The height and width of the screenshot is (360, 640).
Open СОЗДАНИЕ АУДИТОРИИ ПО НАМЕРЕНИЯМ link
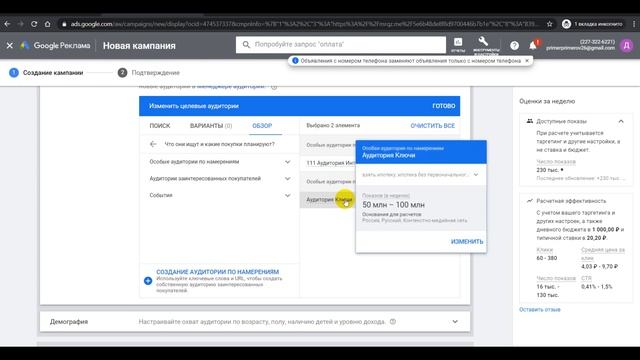[x=218, y=272]
